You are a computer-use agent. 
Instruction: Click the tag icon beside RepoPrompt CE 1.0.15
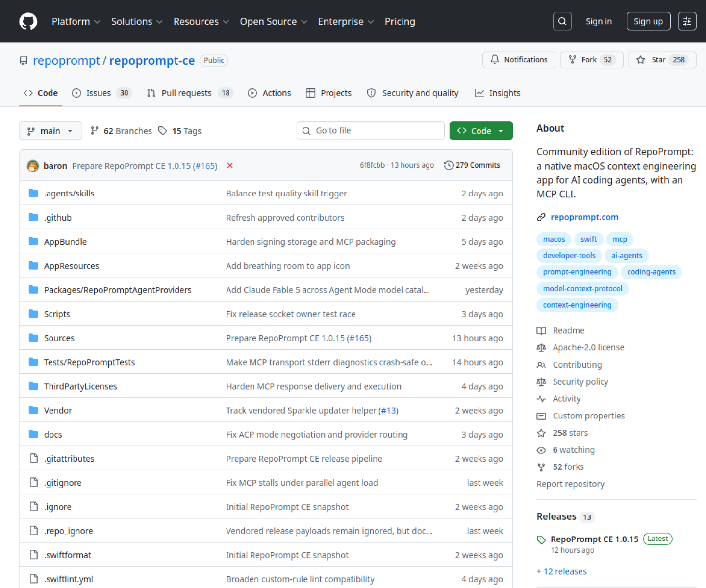541,539
